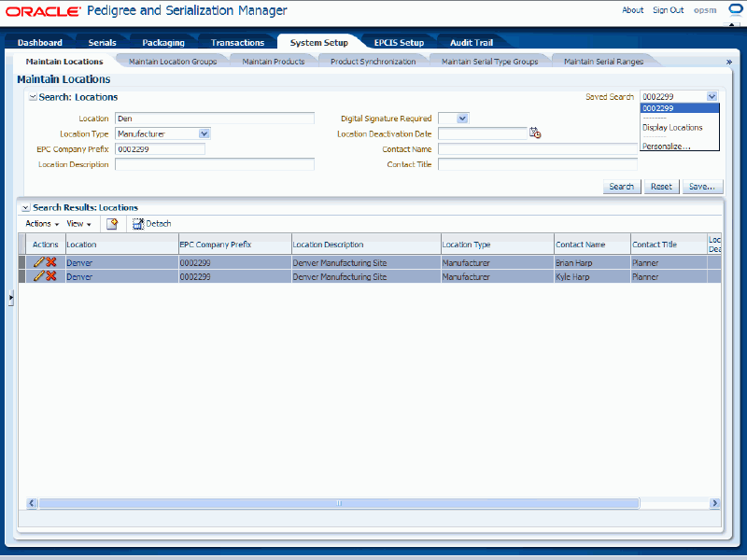
Task: Click the Create location toolbar icon
Action: [x=112, y=224]
